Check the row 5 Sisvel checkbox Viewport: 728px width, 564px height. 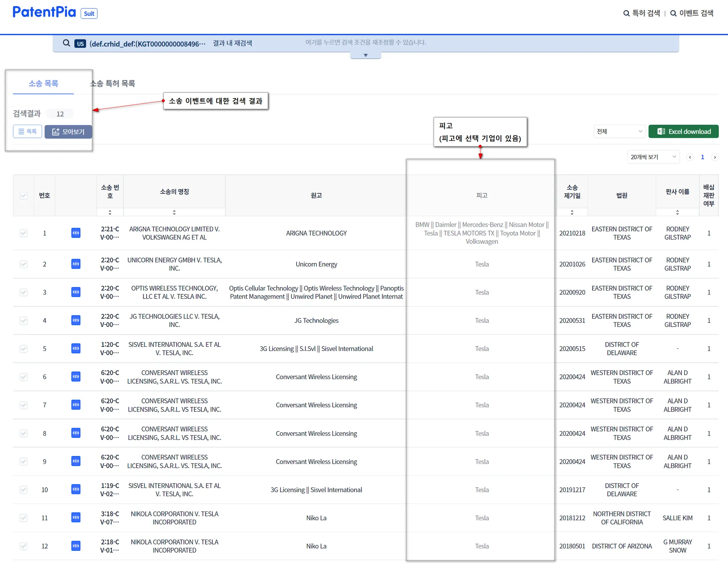click(23, 349)
